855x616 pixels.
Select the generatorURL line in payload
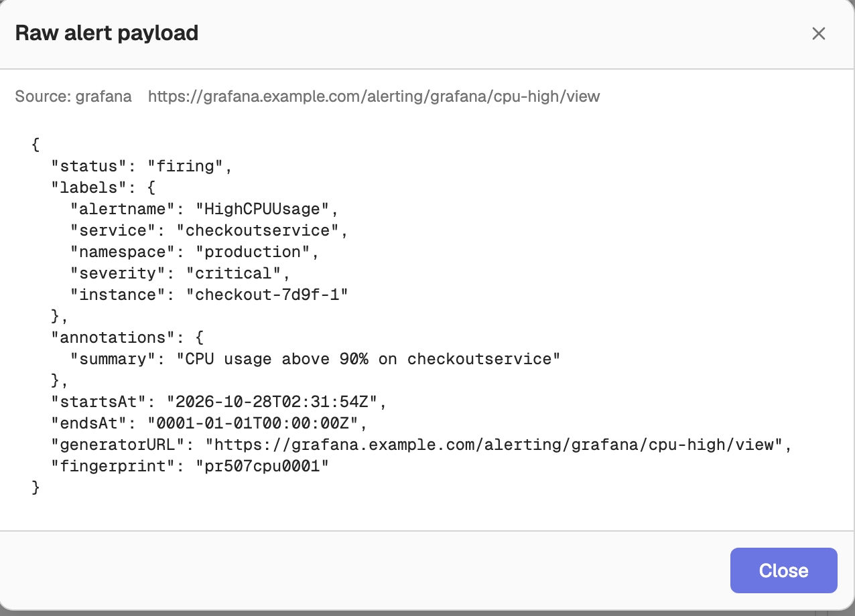(x=421, y=445)
